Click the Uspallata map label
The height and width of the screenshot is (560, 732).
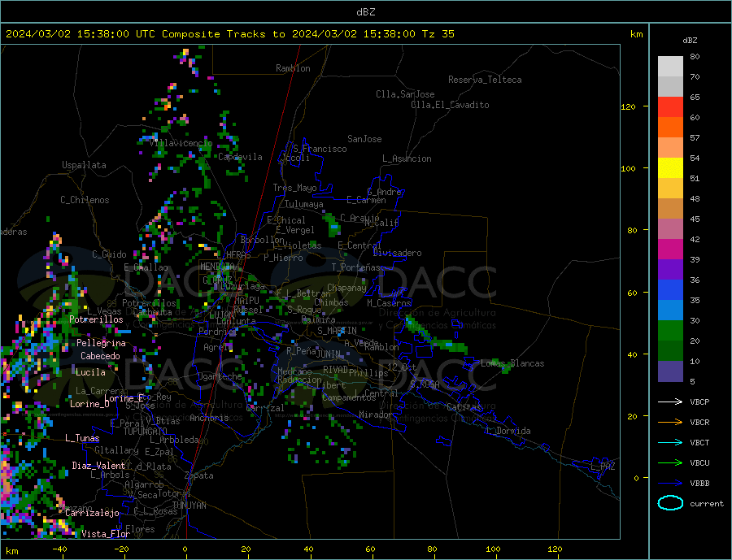tap(84, 165)
